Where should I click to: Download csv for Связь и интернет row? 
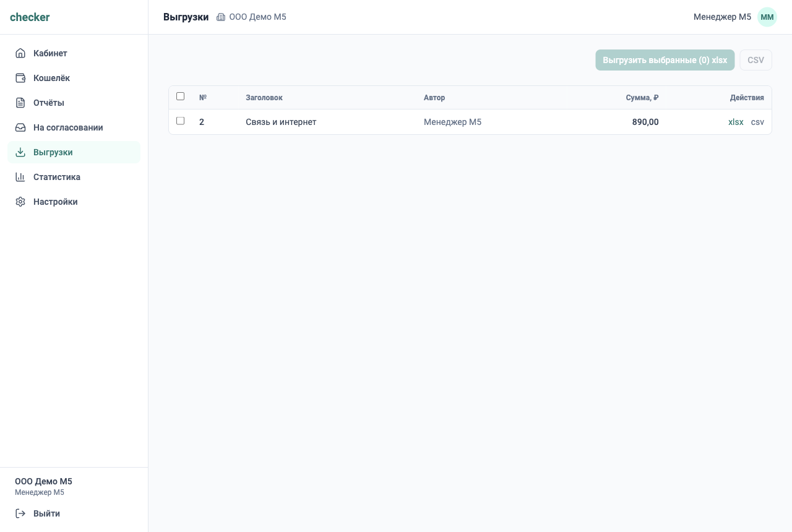(x=757, y=122)
